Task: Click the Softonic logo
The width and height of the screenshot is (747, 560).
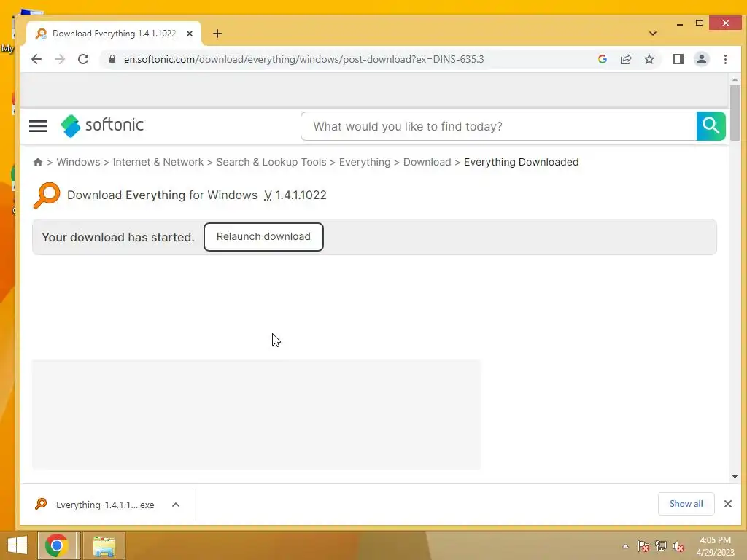Action: coord(102,125)
